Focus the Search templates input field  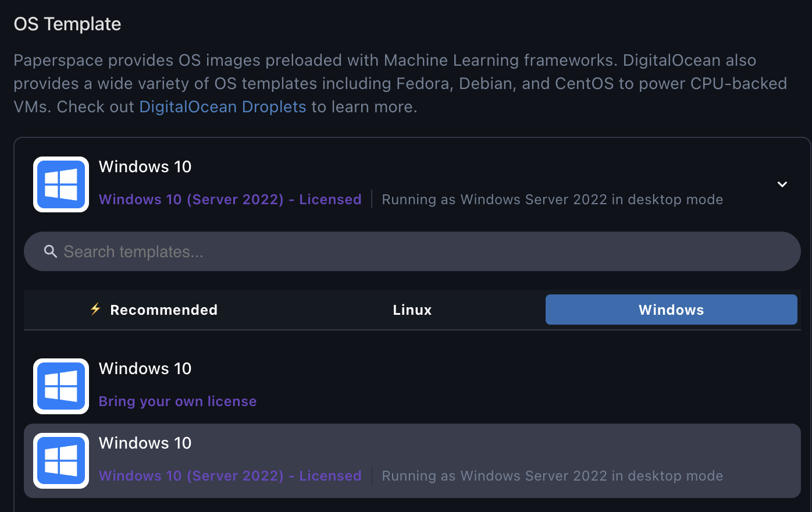[x=412, y=251]
